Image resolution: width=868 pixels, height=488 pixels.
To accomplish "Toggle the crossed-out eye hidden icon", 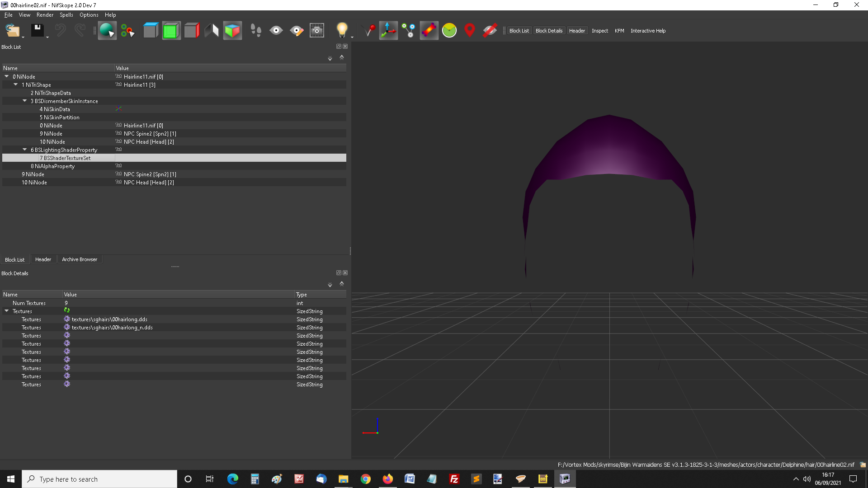I will 490,30.
